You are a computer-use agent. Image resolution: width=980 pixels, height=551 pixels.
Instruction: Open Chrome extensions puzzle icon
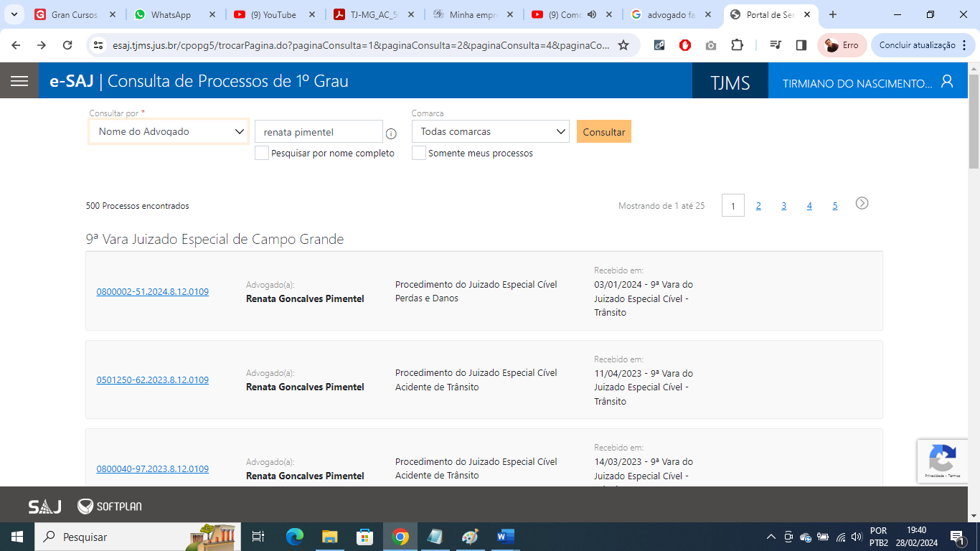[737, 45]
